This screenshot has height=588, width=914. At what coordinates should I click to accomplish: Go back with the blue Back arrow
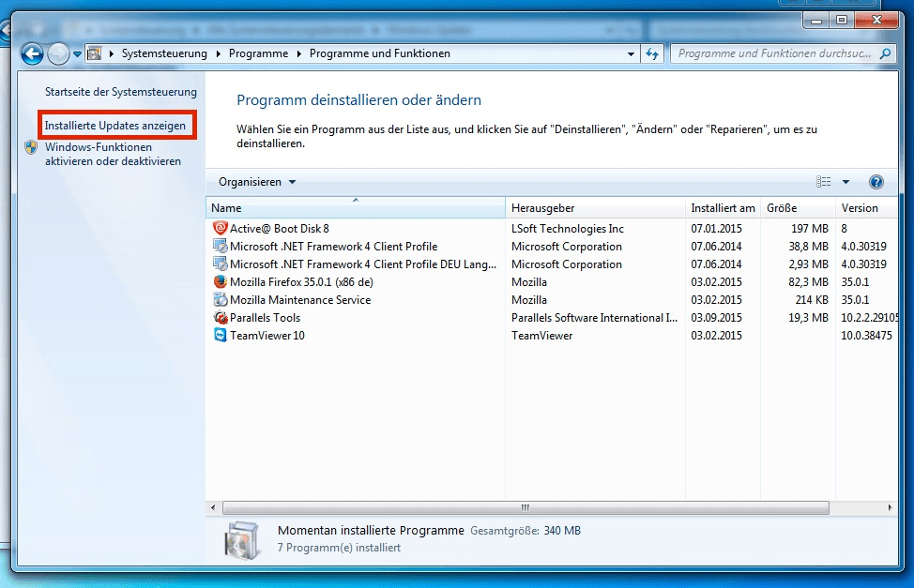pos(32,54)
